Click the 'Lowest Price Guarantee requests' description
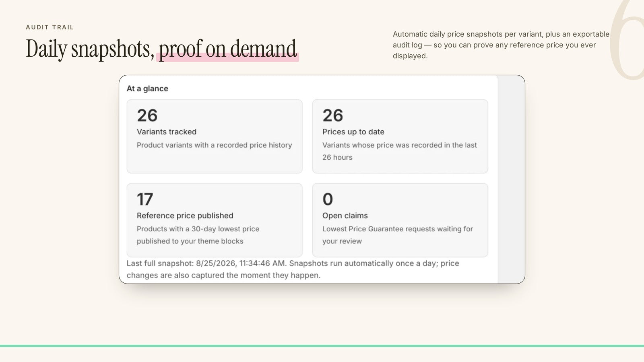 (398, 235)
